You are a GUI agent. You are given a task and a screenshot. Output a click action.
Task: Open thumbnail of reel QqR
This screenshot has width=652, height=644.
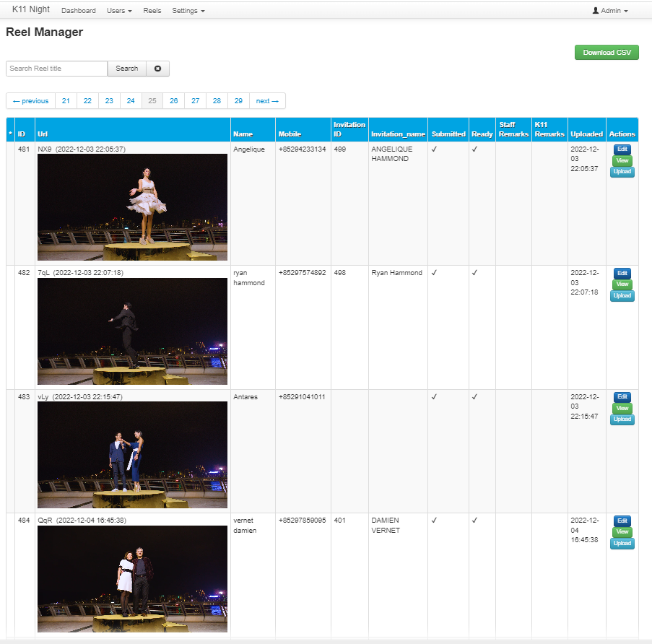point(132,579)
